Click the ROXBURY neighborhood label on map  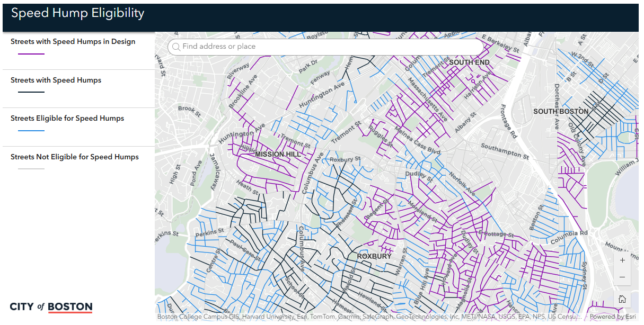coord(374,256)
